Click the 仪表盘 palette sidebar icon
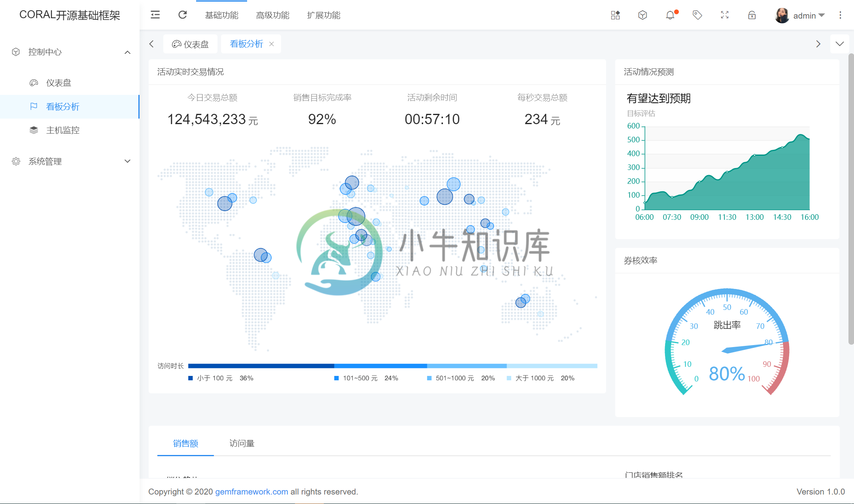The image size is (854, 504). tap(34, 83)
